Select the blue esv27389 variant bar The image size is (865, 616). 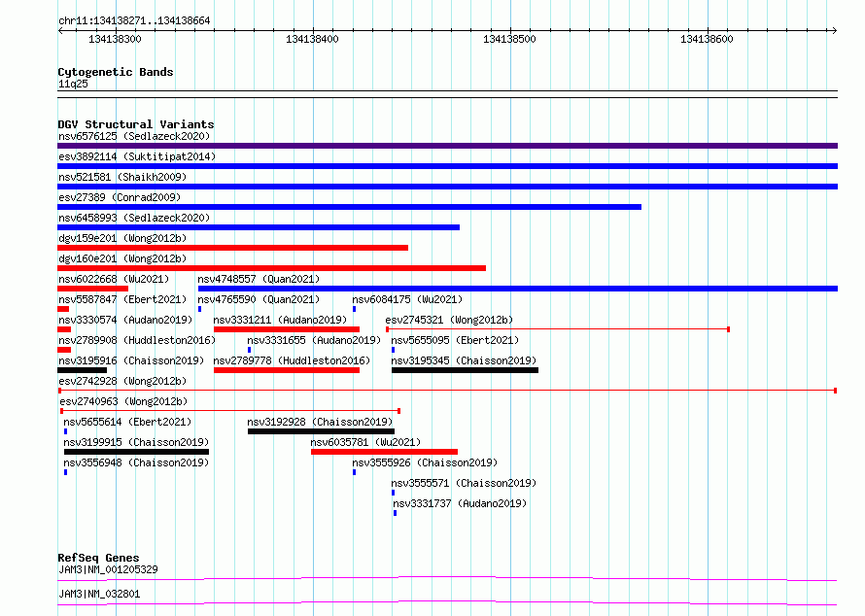click(349, 207)
